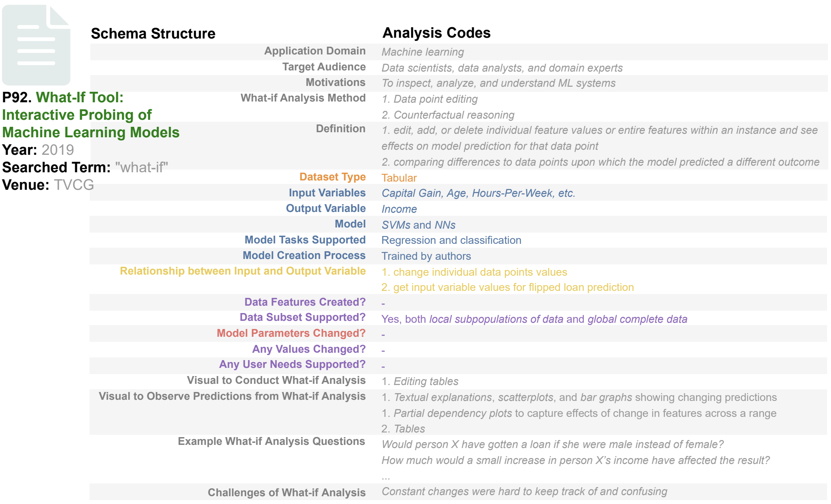Click the Model Tasks Supported label
Viewport: 831px width, 504px height.
coord(305,240)
